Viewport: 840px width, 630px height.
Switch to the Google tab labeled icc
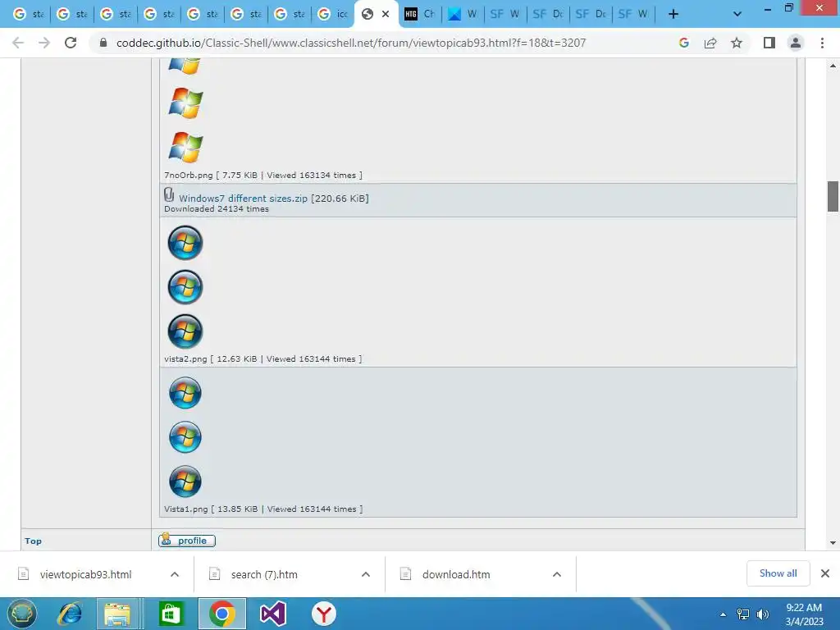[333, 14]
